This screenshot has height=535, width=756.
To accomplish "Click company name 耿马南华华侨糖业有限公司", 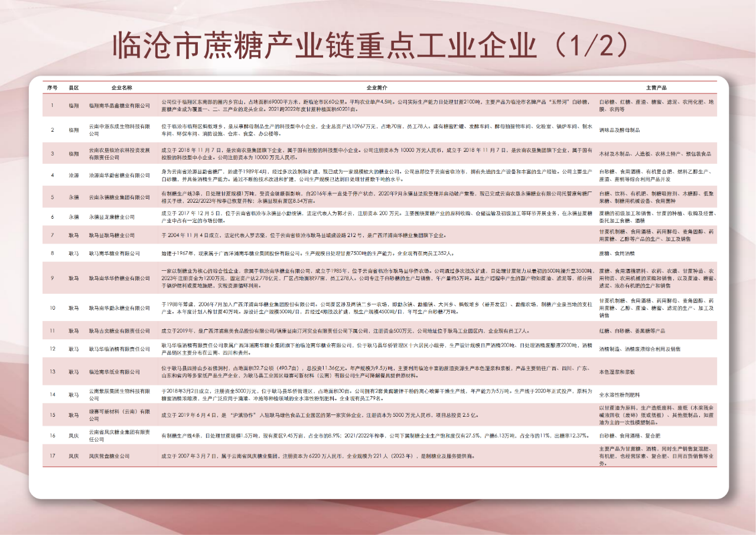I will 120,278.
